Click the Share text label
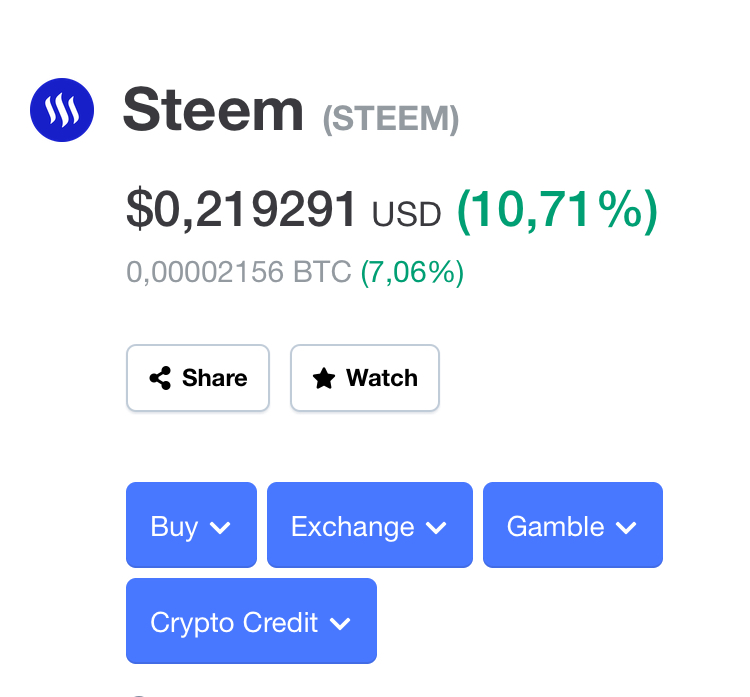The width and height of the screenshot is (750, 697). pyautogui.click(x=214, y=378)
